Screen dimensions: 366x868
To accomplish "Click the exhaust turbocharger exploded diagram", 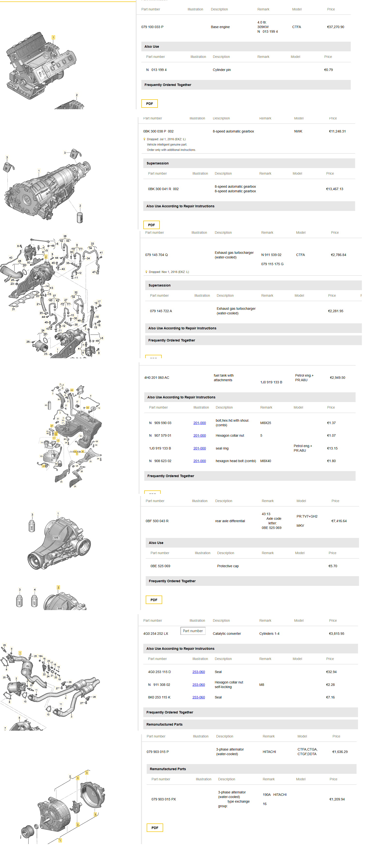I will 52,296.
